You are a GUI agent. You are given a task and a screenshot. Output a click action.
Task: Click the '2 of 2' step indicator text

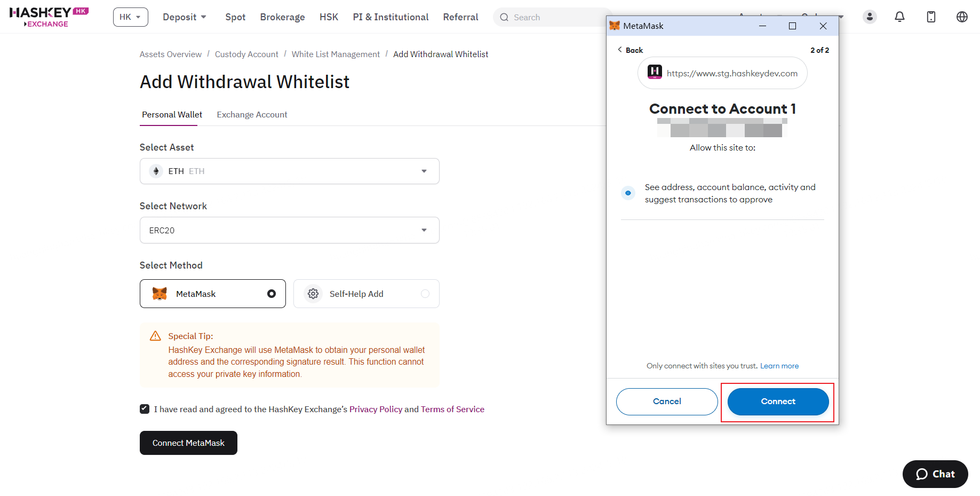[819, 50]
